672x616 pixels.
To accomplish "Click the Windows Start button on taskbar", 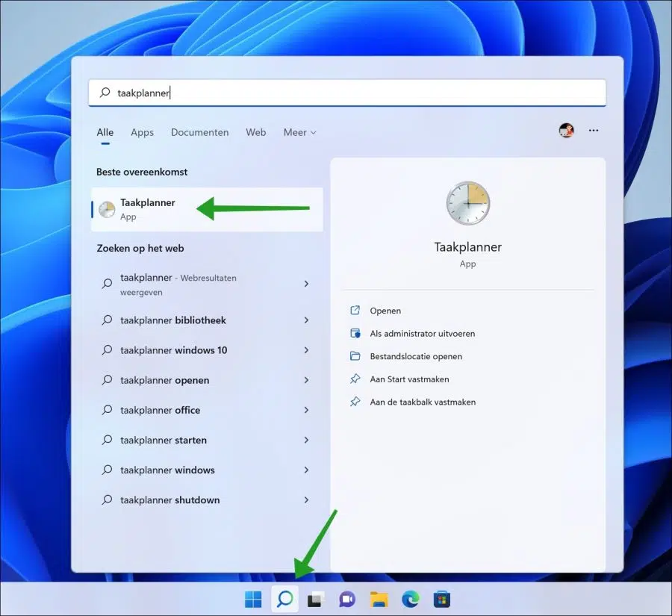I will pyautogui.click(x=253, y=599).
